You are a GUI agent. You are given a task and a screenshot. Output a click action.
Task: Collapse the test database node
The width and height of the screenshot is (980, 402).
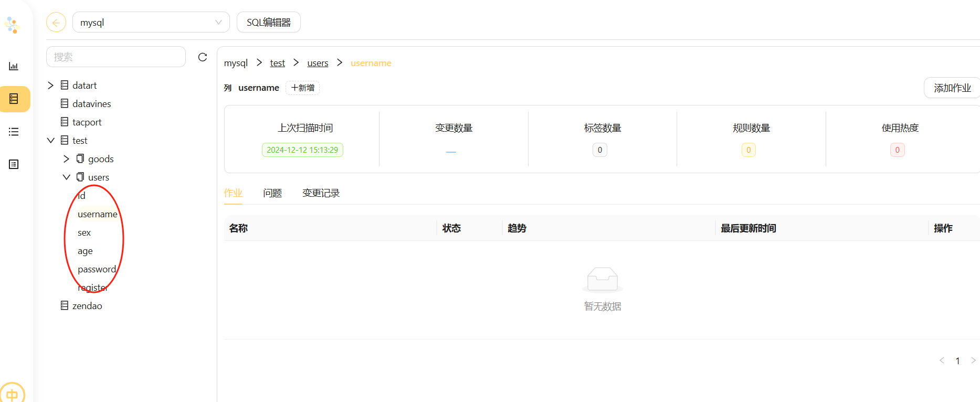pyautogui.click(x=51, y=141)
